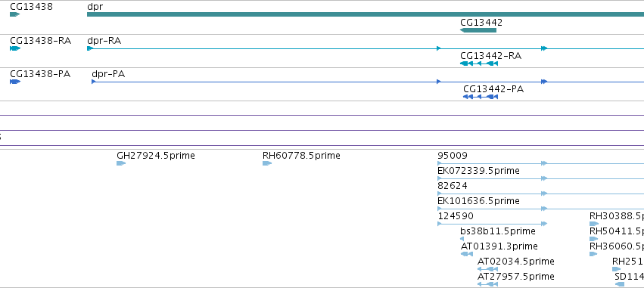Select the CG13438 gene arrow glyph

15,14
